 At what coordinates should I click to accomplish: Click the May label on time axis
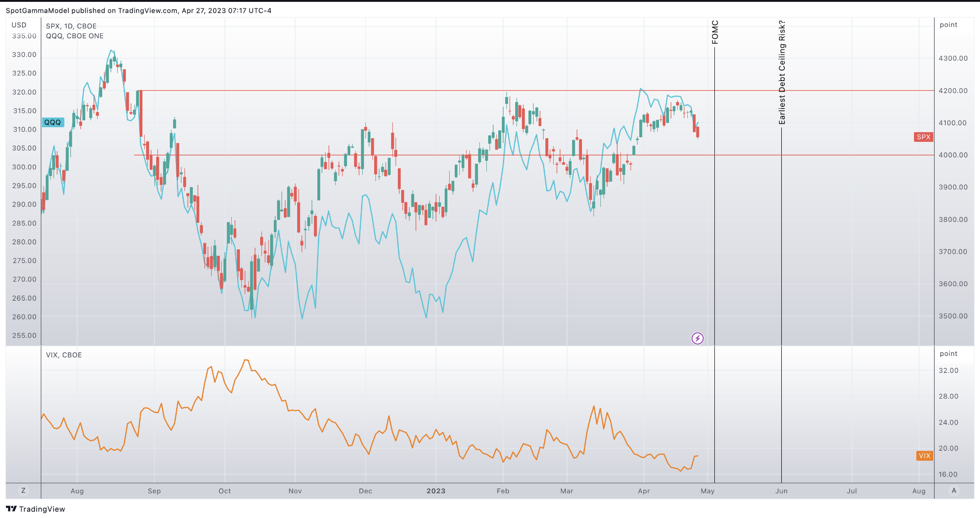[708, 491]
